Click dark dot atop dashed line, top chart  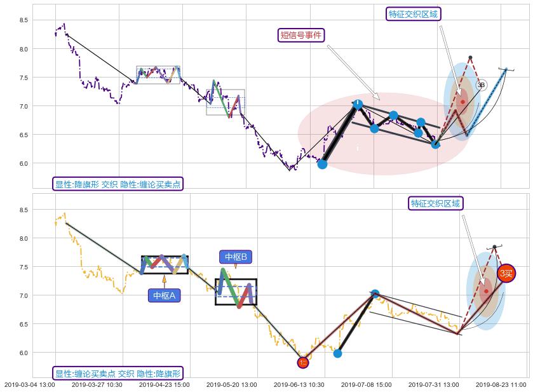click(470, 58)
